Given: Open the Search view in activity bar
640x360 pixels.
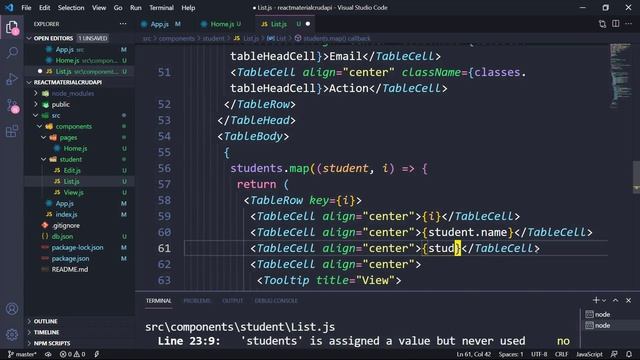Looking at the screenshot, I should [x=12, y=53].
